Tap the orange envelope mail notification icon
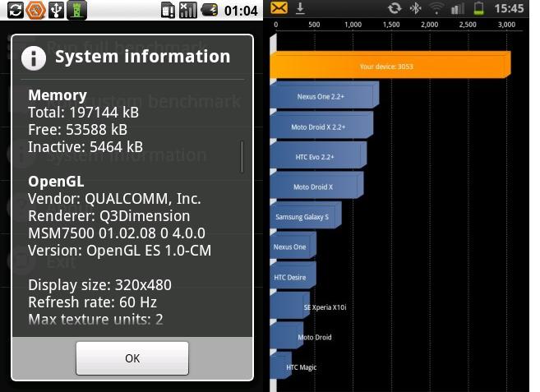Viewport: 540px width, 392px height. [x=279, y=8]
